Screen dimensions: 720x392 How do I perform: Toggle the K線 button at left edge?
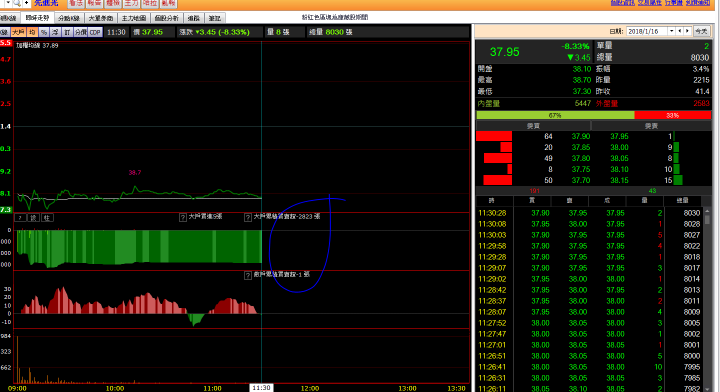click(x=4, y=32)
